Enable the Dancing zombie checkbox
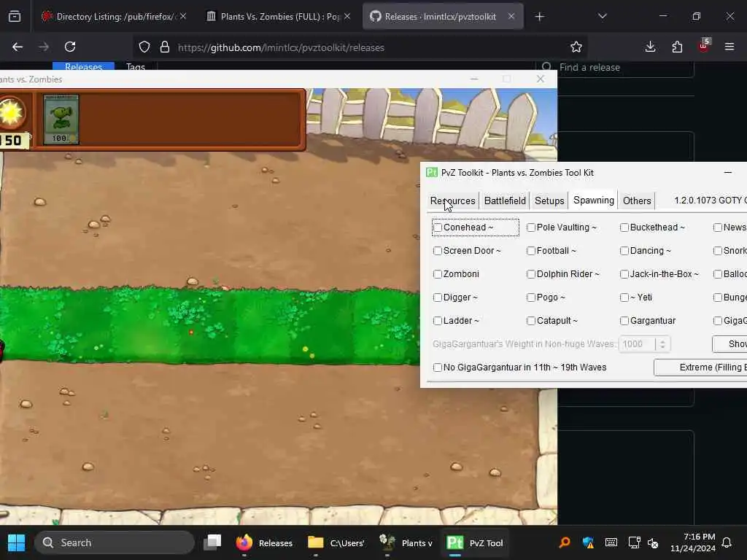This screenshot has width=747, height=560. (x=624, y=251)
